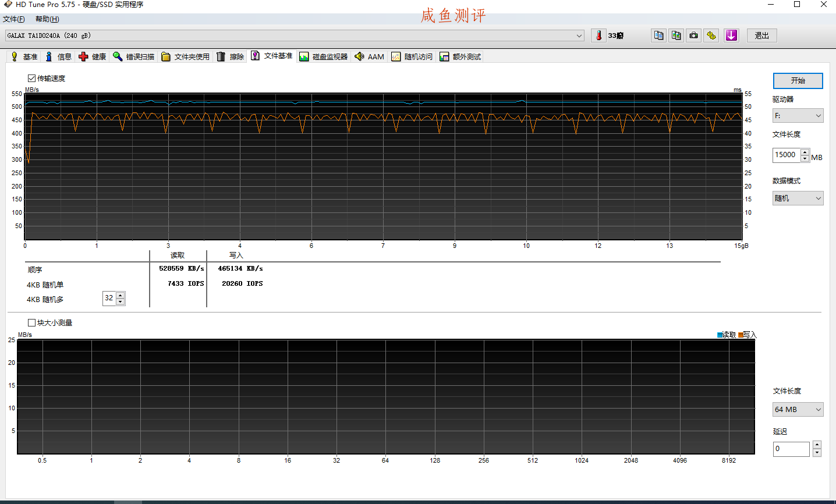Click the 20260 IOPS write value

[x=242, y=283]
